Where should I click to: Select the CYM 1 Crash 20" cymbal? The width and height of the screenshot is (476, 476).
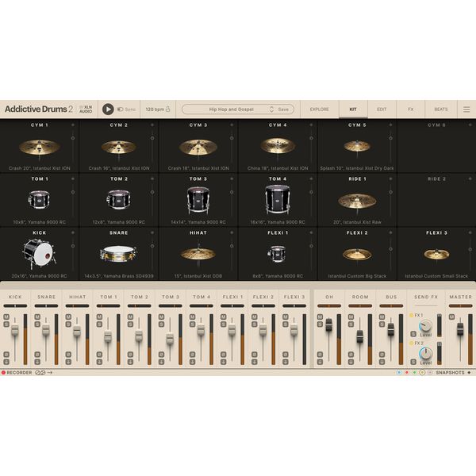pos(40,148)
